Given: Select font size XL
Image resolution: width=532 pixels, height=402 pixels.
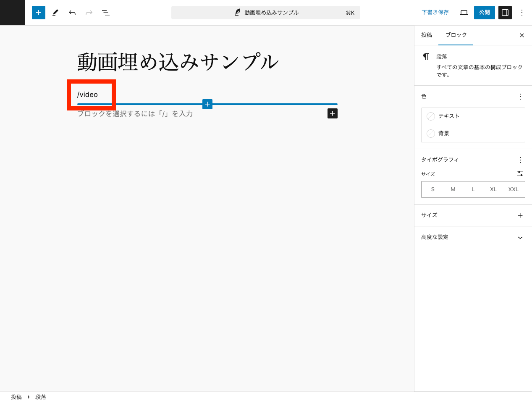Looking at the screenshot, I should 493,189.
